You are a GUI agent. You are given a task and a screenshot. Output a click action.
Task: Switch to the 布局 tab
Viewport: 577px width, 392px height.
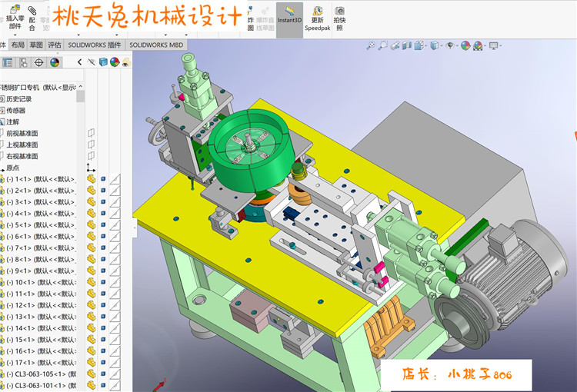[17, 45]
